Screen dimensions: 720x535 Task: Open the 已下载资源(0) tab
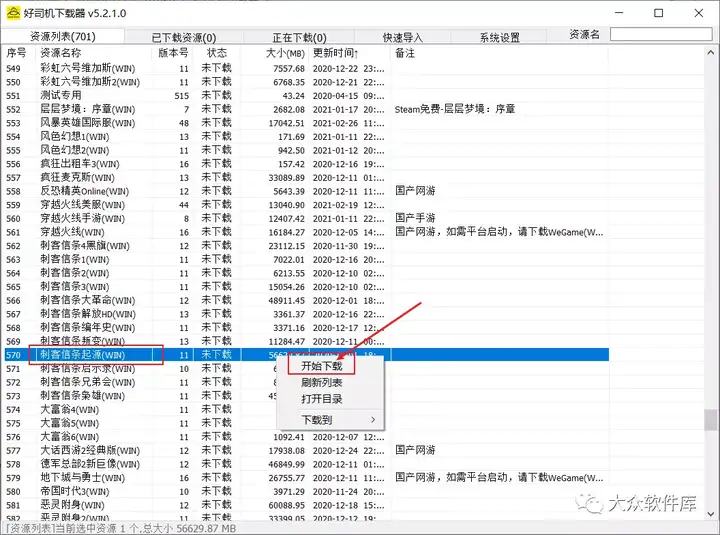(x=184, y=38)
